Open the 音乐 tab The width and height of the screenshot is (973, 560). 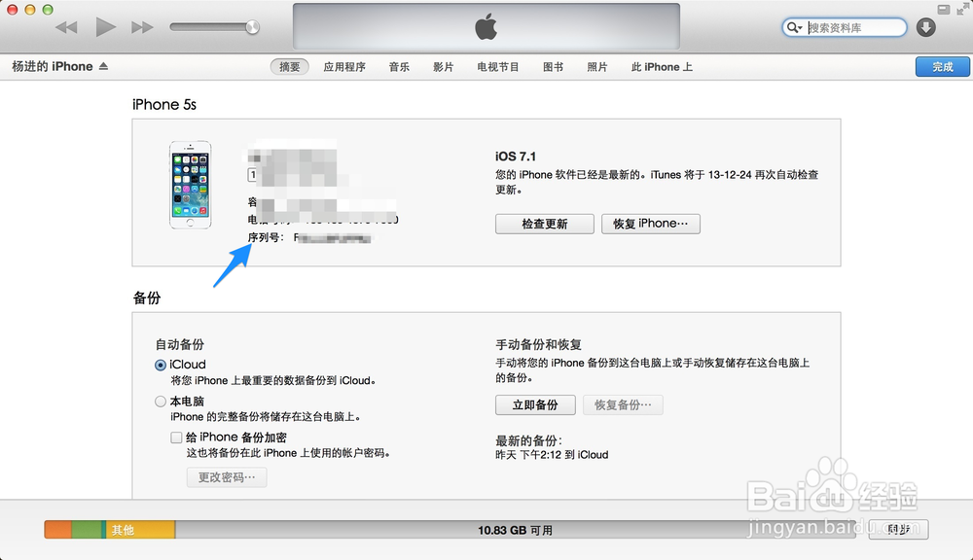[399, 67]
